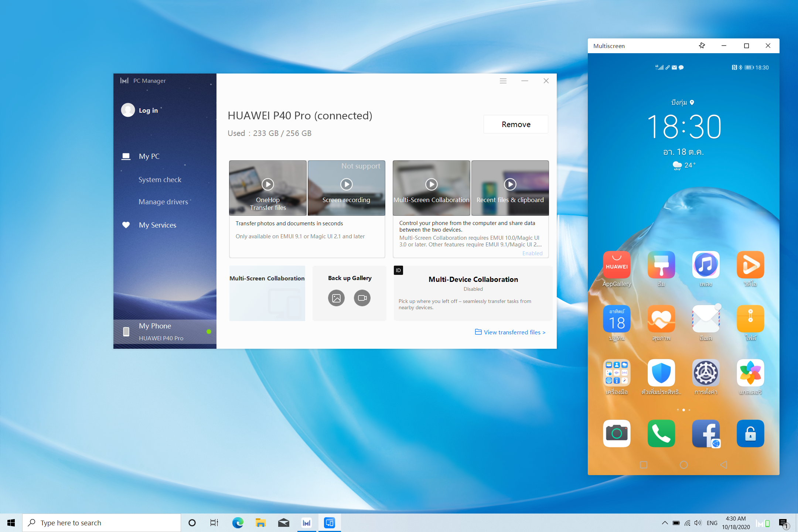Image resolution: width=798 pixels, height=532 pixels.
Task: Open the Tools folder on phone
Action: (x=617, y=373)
